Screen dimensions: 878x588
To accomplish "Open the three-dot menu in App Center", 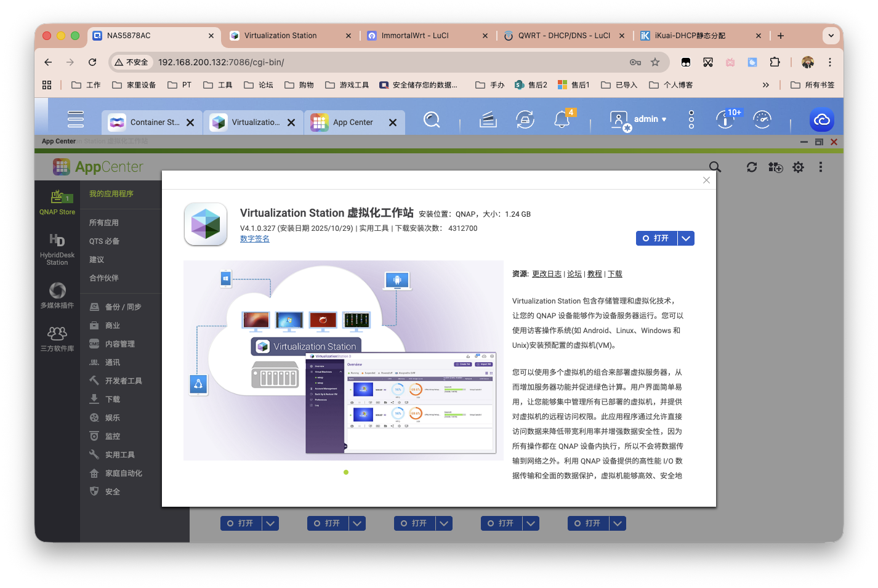I will [x=820, y=167].
